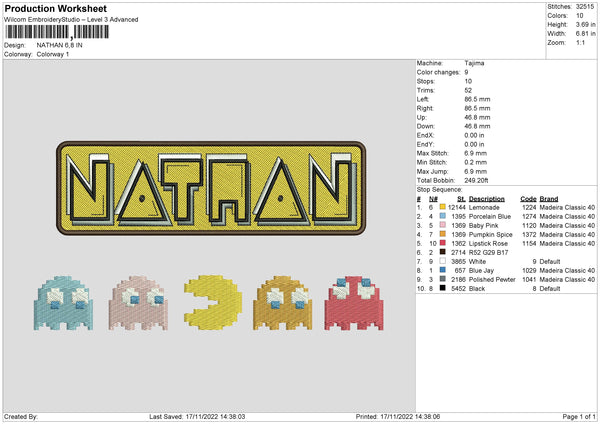Click the Width value 6.81 in

click(x=585, y=34)
